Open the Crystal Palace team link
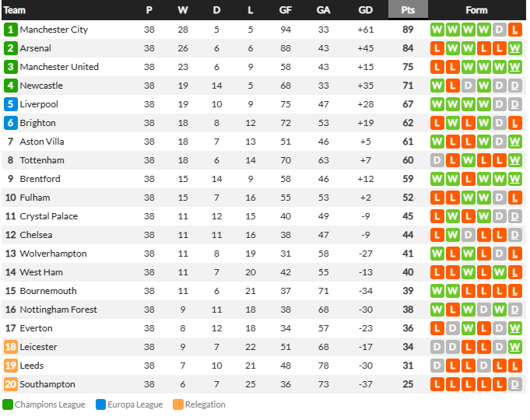This screenshot has height=420, width=530. pyautogui.click(x=49, y=216)
